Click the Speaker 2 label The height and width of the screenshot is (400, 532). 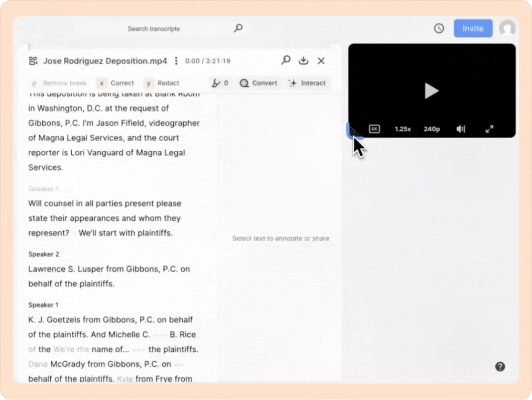coord(44,254)
